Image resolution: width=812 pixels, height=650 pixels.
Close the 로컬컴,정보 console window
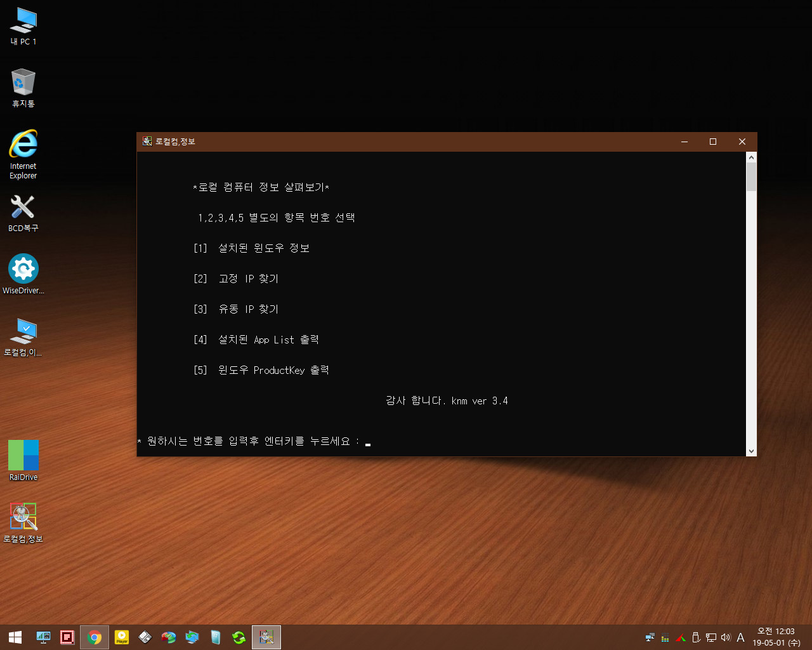pyautogui.click(x=742, y=142)
